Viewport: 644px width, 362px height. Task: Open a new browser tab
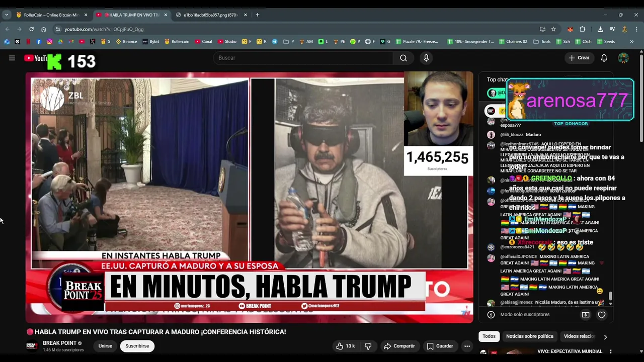(x=258, y=15)
